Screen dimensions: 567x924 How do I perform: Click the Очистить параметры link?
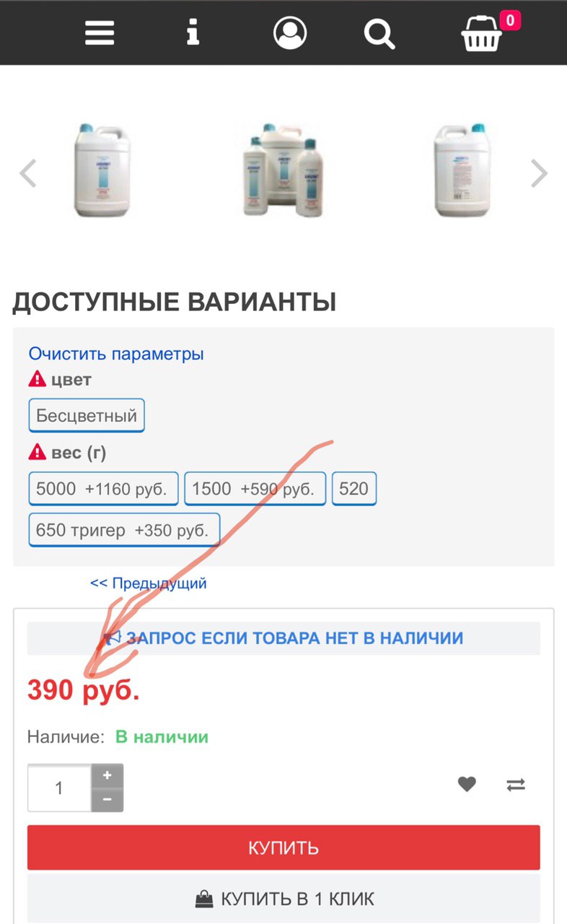(x=116, y=354)
